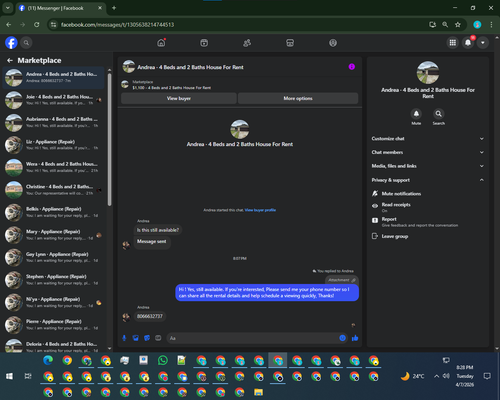Open the taskbar clock and date
This screenshot has width=500, height=400.
[x=465, y=376]
